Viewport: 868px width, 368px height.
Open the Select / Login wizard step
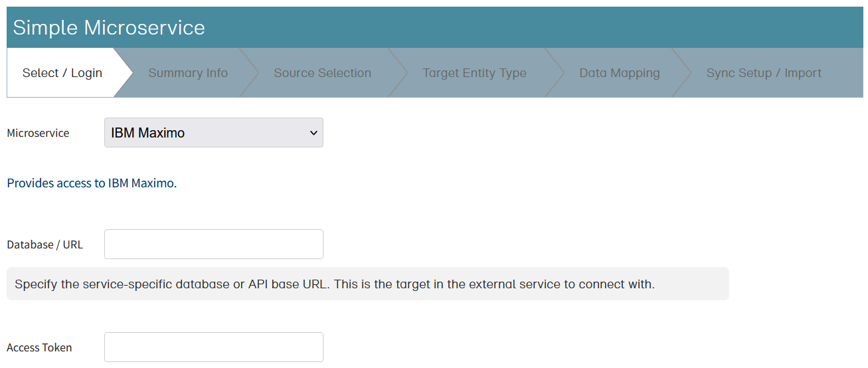[62, 73]
